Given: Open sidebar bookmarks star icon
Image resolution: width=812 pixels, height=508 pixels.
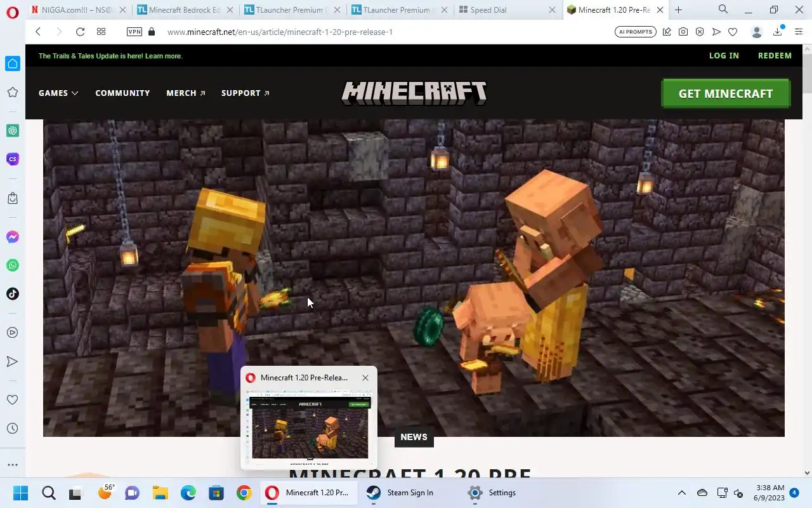Looking at the screenshot, I should (13, 92).
